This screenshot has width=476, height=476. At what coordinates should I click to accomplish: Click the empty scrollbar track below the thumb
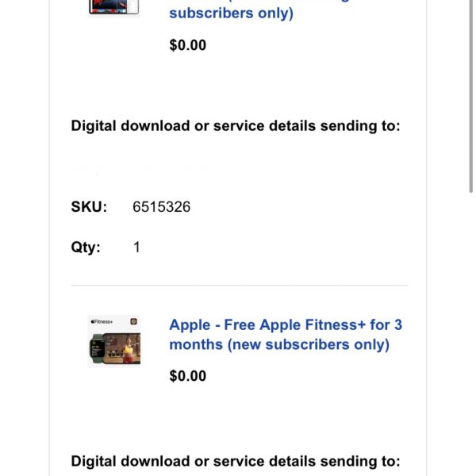pos(471,334)
